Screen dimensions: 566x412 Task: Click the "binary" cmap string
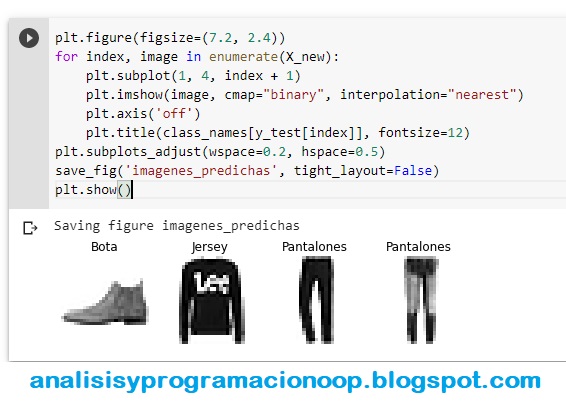(293, 95)
